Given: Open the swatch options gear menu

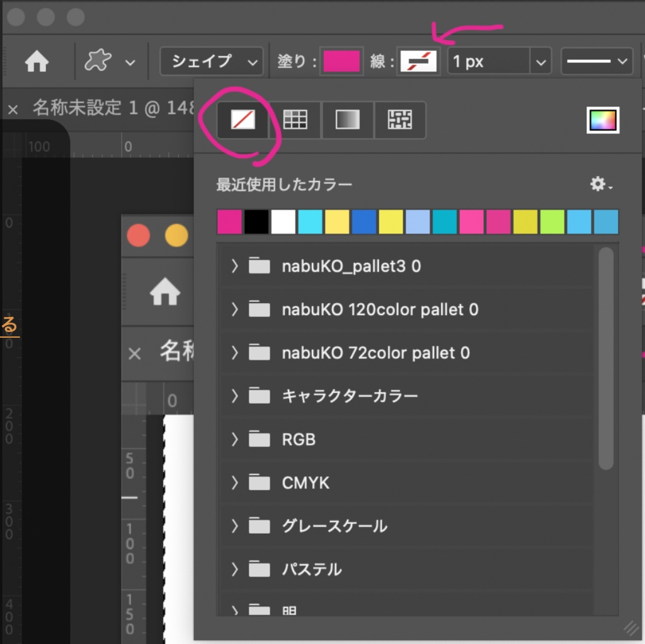Looking at the screenshot, I should pyautogui.click(x=598, y=184).
